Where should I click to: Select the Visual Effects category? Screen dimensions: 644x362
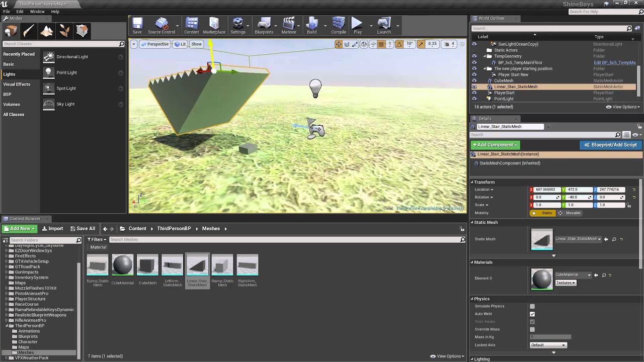[17, 84]
